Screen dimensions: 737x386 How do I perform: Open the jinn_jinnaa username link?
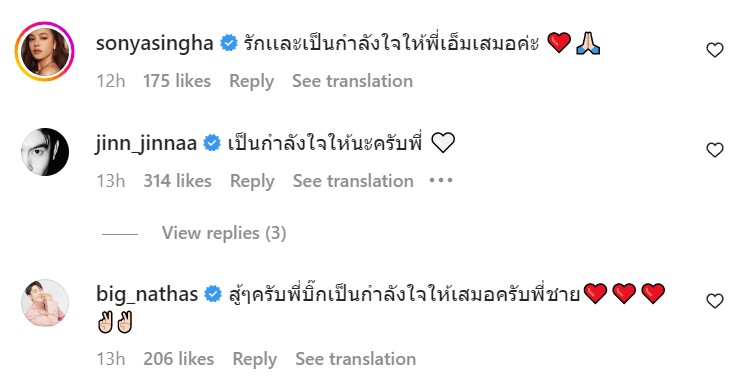146,143
